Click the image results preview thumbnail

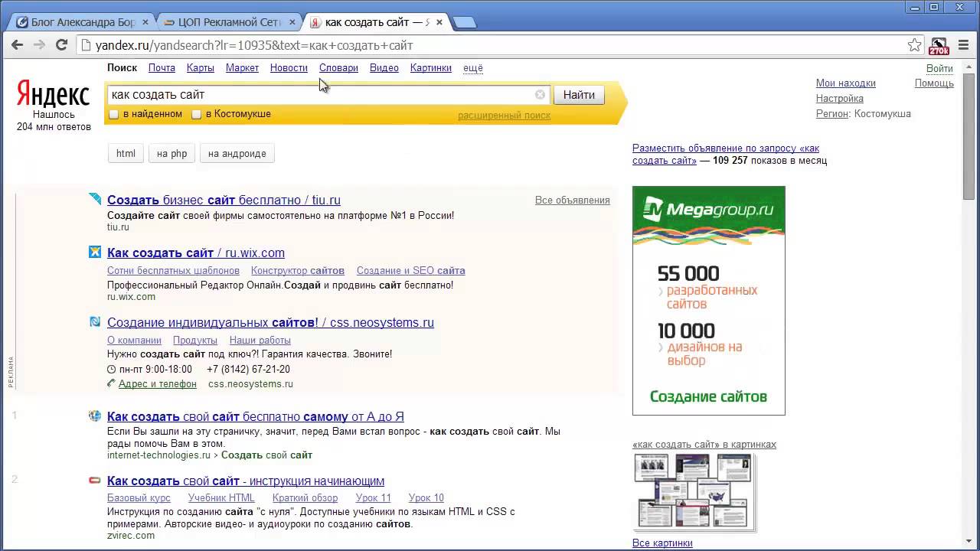pos(694,492)
